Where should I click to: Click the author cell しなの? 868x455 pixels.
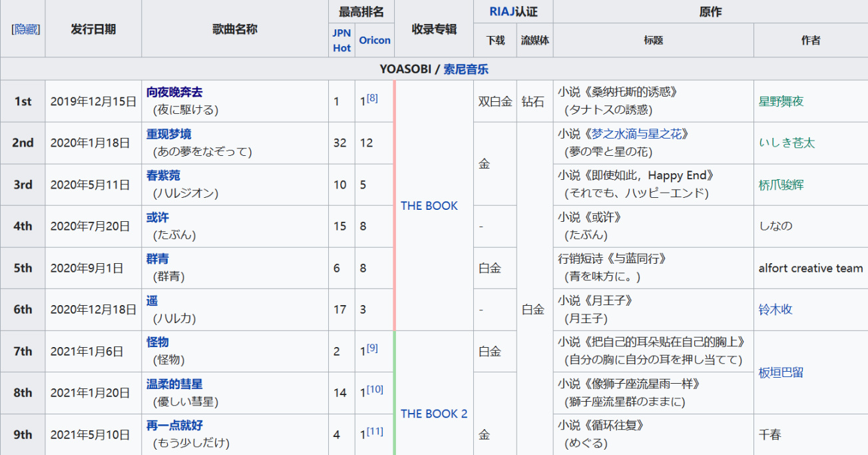pyautogui.click(x=811, y=226)
